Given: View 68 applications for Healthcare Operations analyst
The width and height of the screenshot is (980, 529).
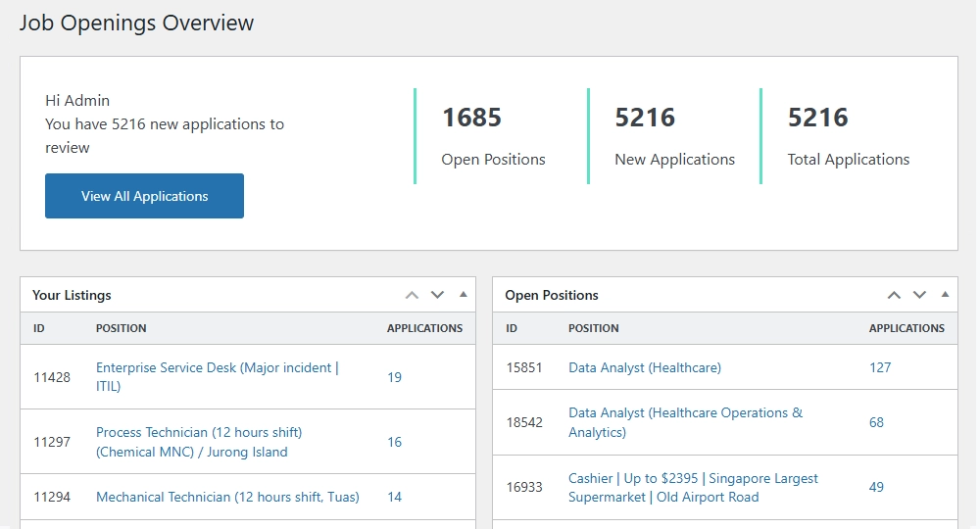Looking at the screenshot, I should [876, 422].
